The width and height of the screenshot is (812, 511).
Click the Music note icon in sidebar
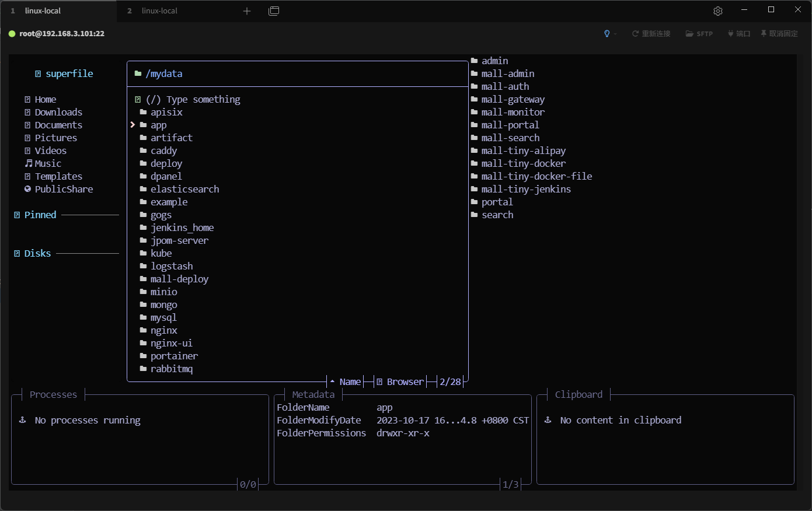[x=28, y=163]
